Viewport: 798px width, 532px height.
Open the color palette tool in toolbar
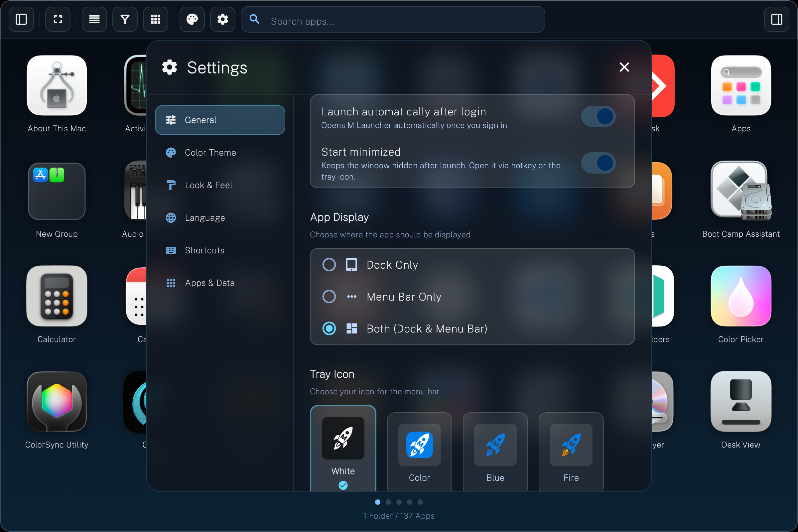(192, 19)
